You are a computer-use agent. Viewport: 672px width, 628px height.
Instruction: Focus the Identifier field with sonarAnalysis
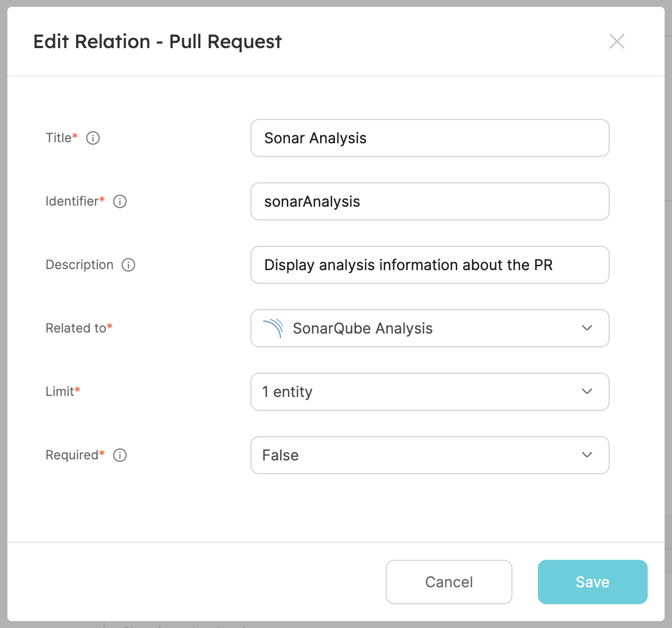tap(429, 201)
